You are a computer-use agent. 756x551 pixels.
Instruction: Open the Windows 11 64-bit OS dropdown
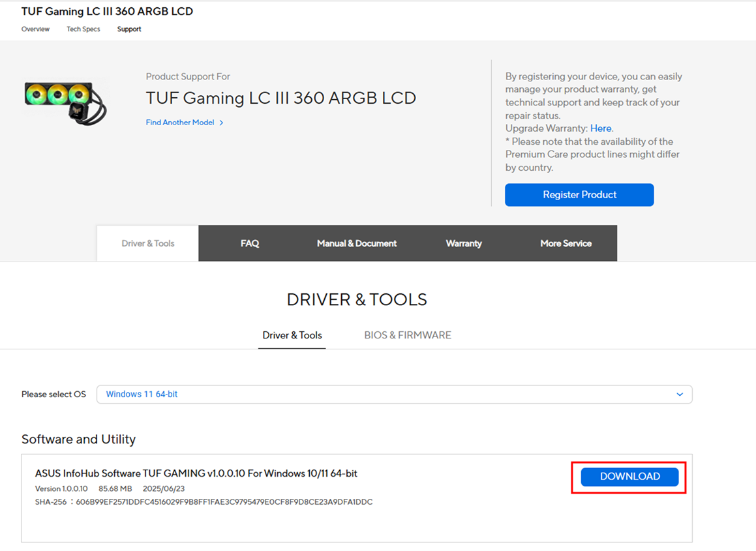pos(395,395)
